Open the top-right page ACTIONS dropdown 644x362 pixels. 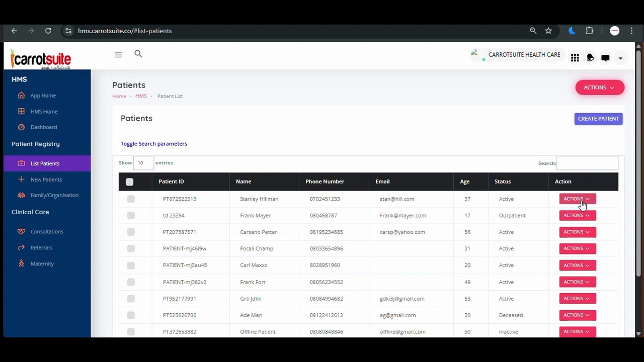[x=600, y=87]
